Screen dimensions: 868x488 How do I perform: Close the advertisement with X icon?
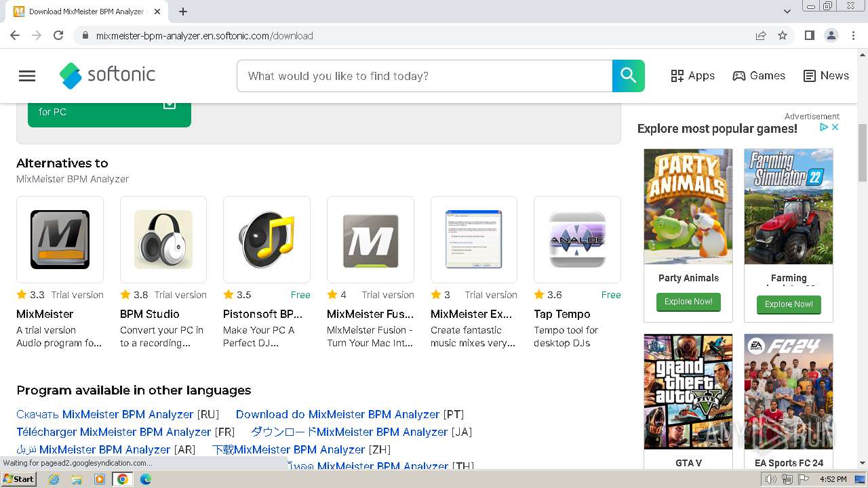point(835,127)
